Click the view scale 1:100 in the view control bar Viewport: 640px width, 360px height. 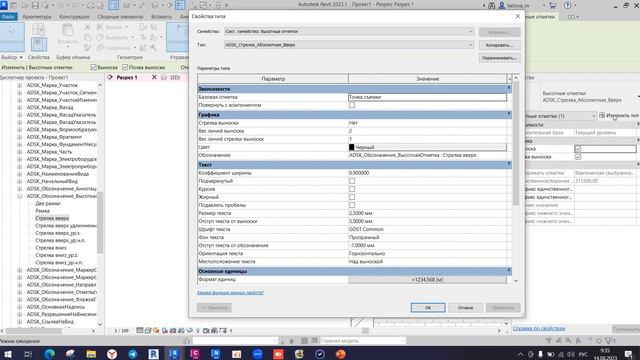pos(121,331)
